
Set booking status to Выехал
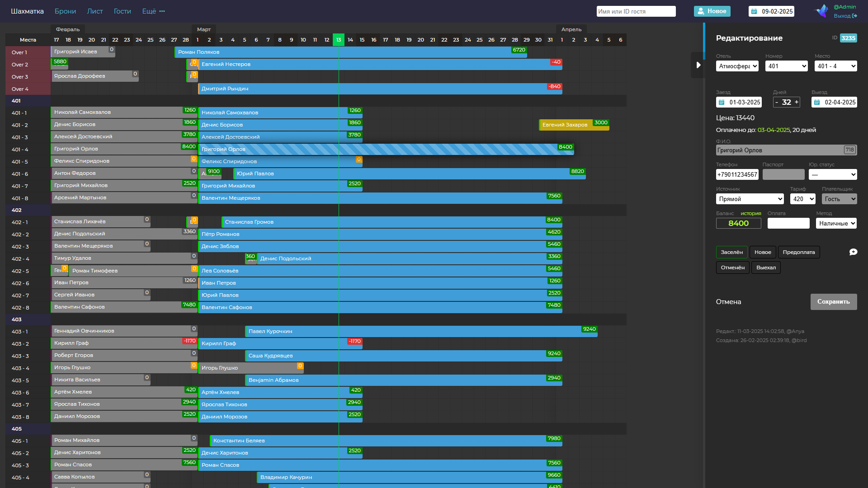766,267
